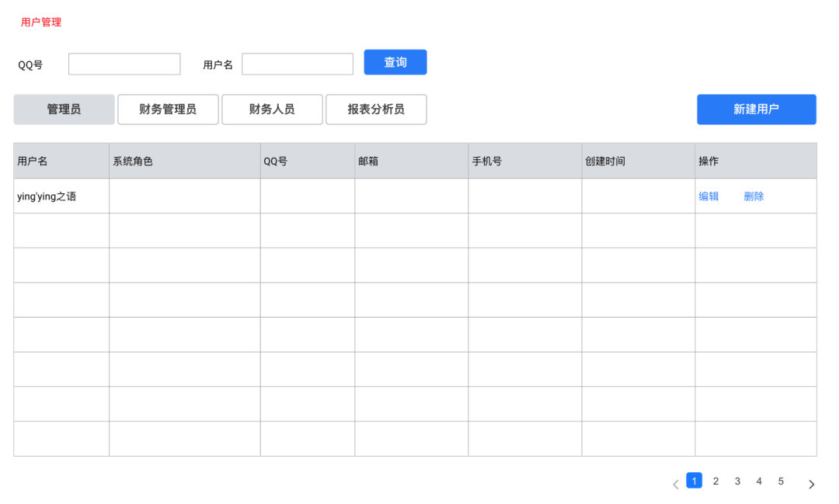Click the 用户管理 page title
Viewport: 839px width, 504px height.
[41, 22]
